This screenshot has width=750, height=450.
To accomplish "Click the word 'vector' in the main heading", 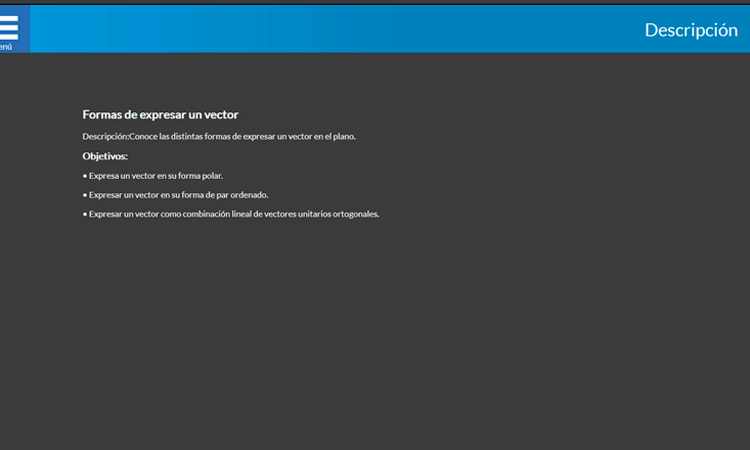I will (x=221, y=115).
